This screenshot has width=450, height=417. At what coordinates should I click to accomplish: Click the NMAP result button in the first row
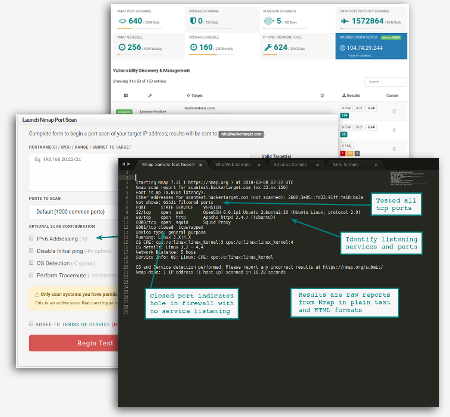tap(371, 108)
